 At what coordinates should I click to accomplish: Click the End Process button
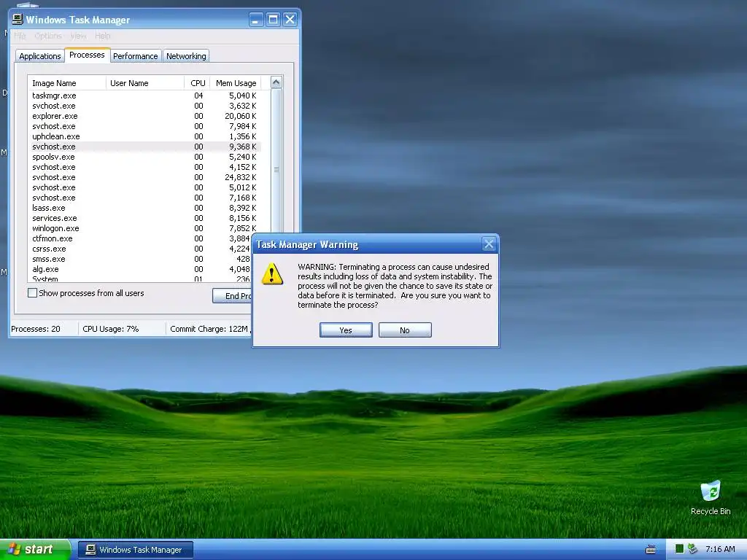232,296
